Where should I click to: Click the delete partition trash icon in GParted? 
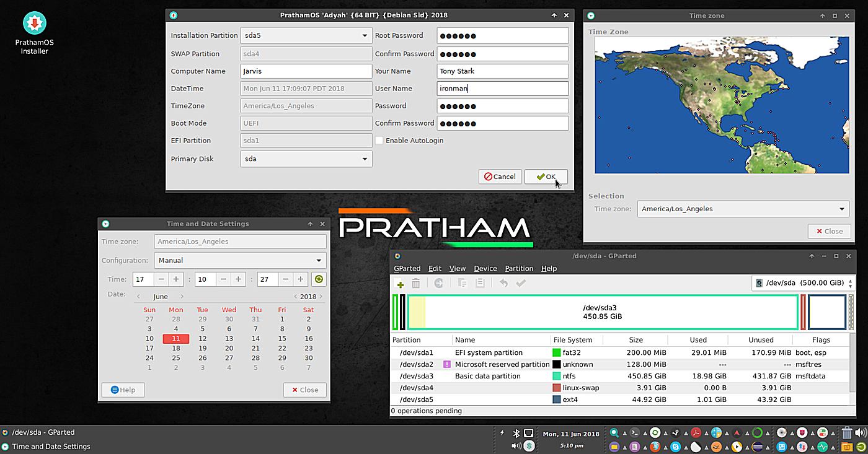tap(416, 284)
